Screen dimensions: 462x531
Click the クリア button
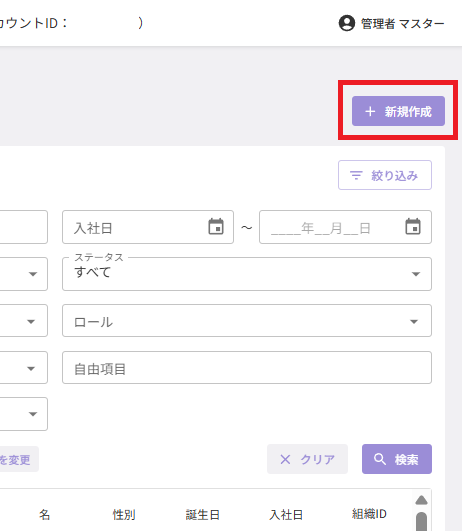coord(307,459)
